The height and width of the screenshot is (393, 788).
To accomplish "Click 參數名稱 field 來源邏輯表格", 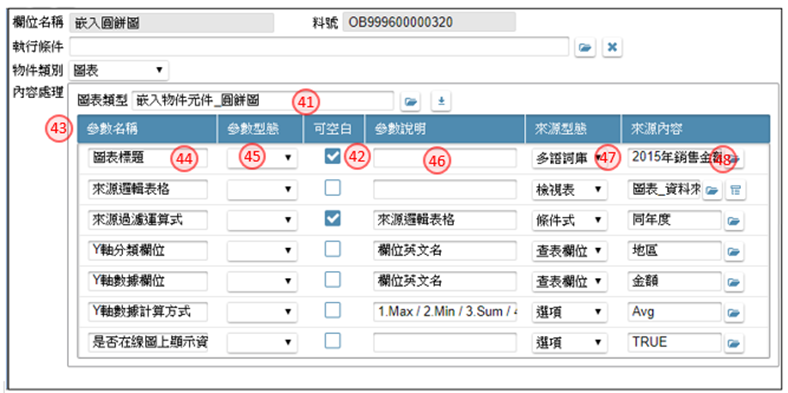I will (x=148, y=189).
